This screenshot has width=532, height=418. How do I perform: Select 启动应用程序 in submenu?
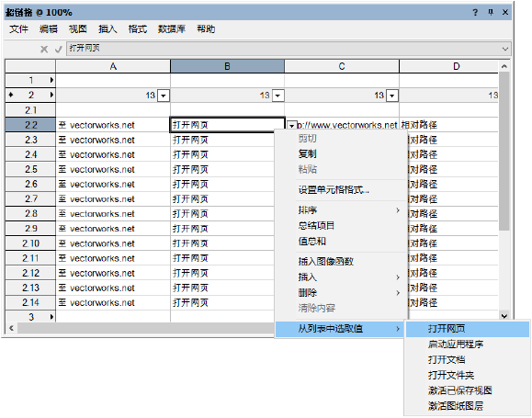tap(468, 345)
